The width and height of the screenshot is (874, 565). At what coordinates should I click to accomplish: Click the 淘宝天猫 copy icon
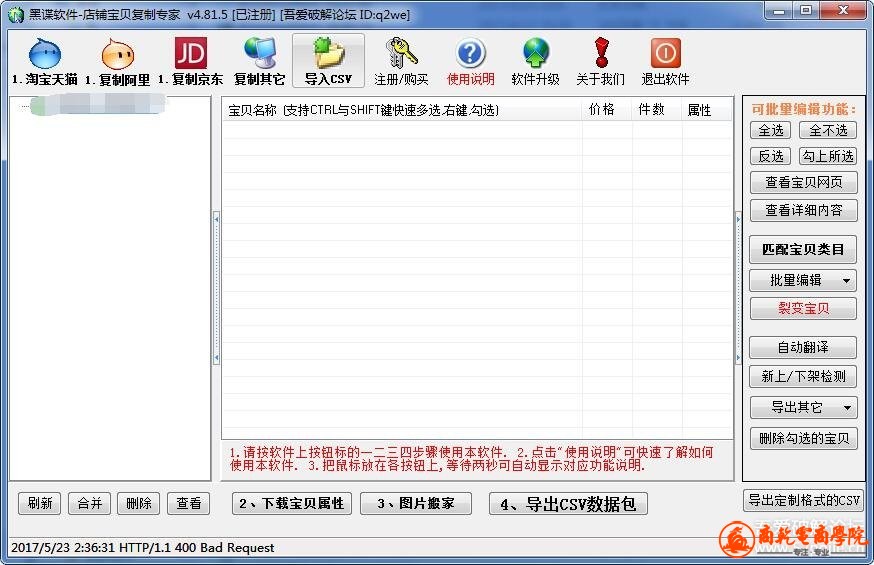(45, 54)
